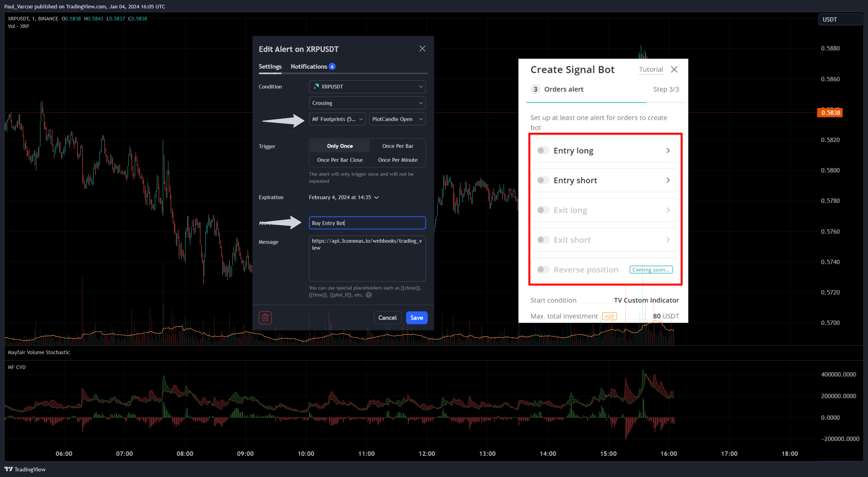Switch to the Settings tab

point(270,66)
